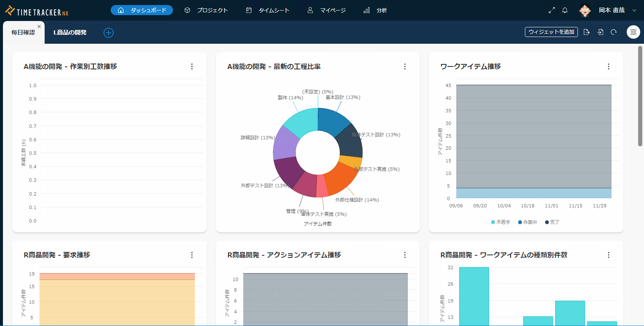The image size is (644, 326).
Task: Refresh the dashboard with the reload icon
Action: (614, 32)
